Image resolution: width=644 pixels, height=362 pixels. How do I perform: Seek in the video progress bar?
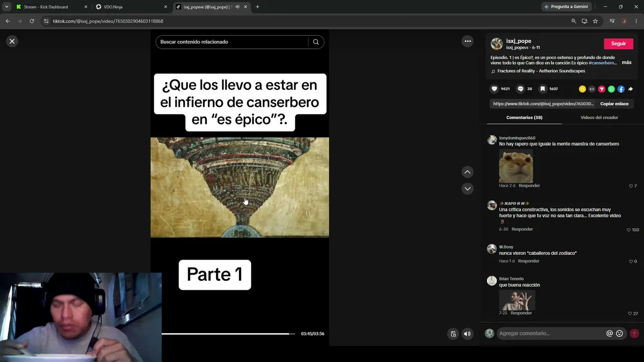228,333
